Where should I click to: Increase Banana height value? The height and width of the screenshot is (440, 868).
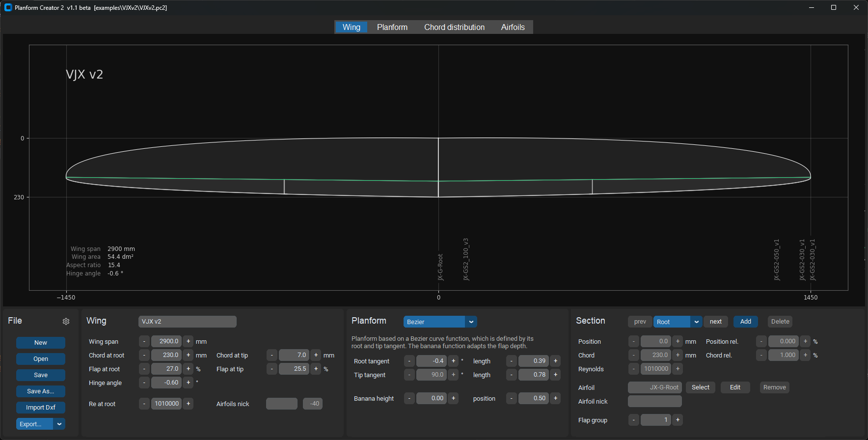pyautogui.click(x=454, y=398)
